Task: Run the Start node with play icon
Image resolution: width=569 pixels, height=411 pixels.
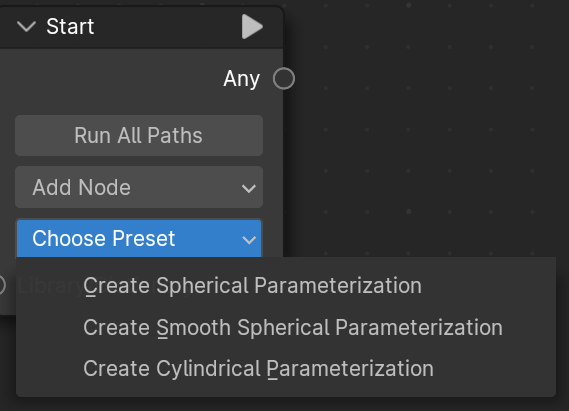Action: [x=252, y=26]
